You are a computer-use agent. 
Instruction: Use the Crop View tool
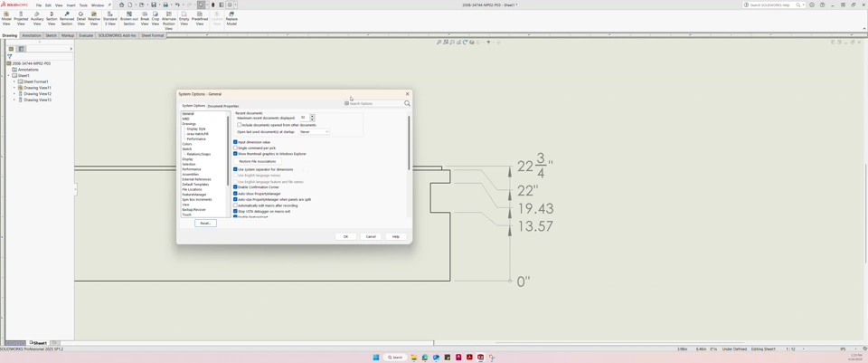tap(155, 18)
